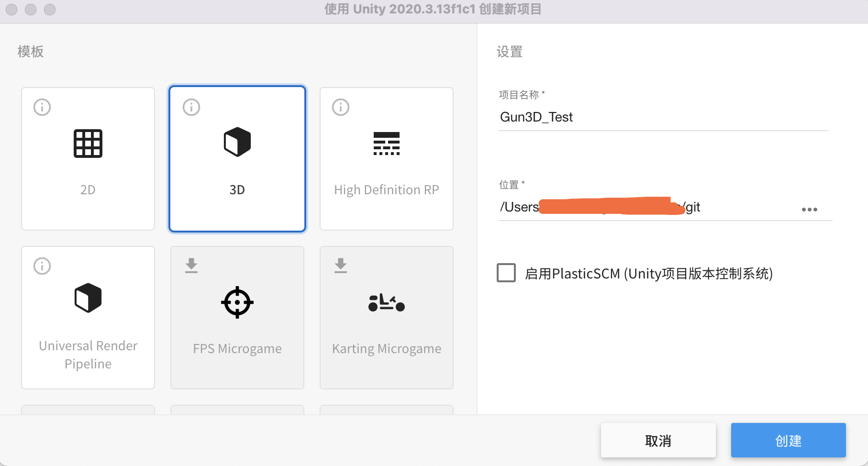Viewport: 868px width, 466px height.
Task: Close the new project window
Action: pos(12,10)
